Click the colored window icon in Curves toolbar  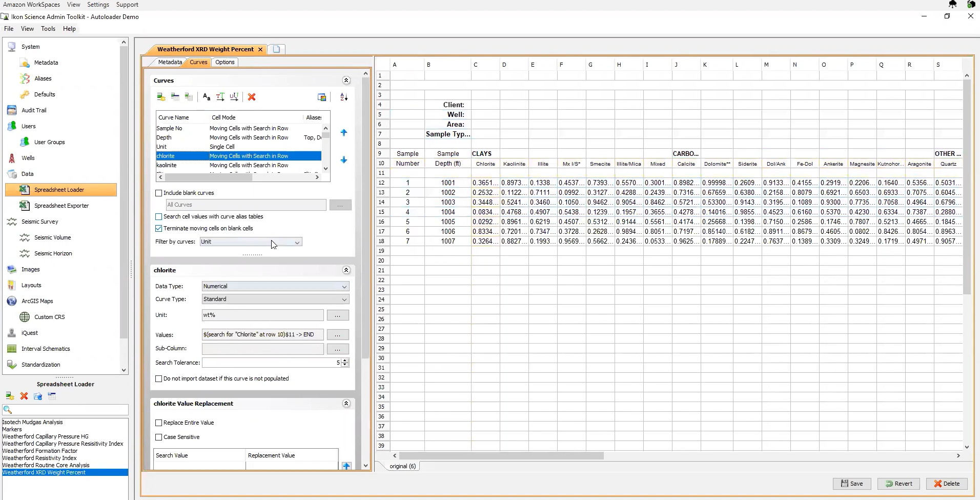coord(322,97)
